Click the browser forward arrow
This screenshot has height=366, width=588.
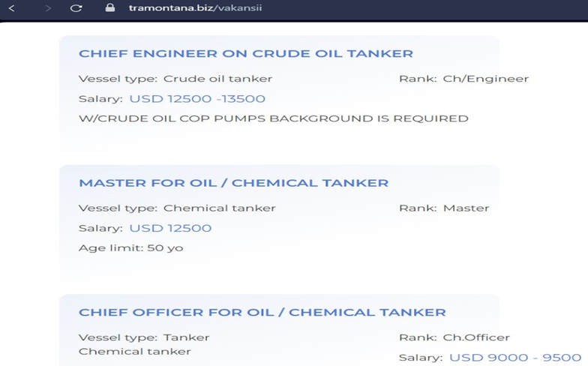click(48, 7)
